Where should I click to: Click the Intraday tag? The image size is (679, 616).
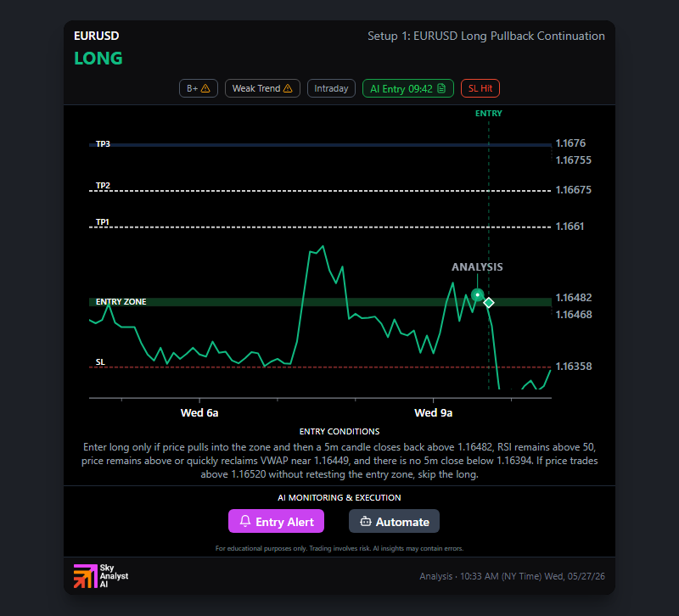[x=331, y=88]
